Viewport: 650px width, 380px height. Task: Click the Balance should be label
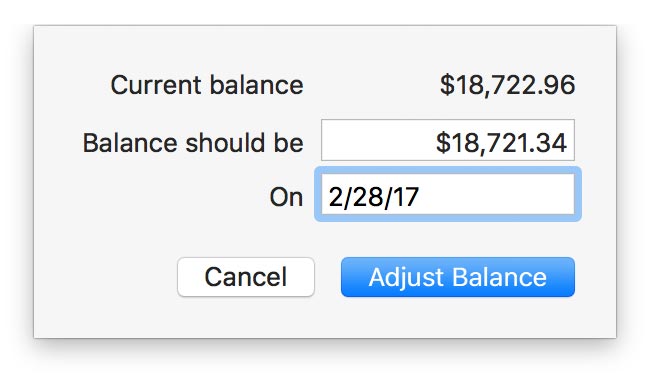coord(193,143)
